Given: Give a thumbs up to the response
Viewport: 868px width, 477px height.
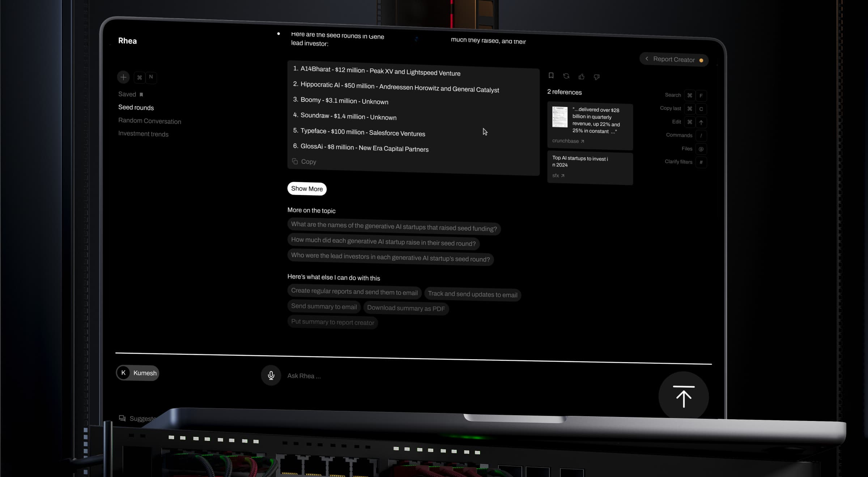Looking at the screenshot, I should coord(582,76).
